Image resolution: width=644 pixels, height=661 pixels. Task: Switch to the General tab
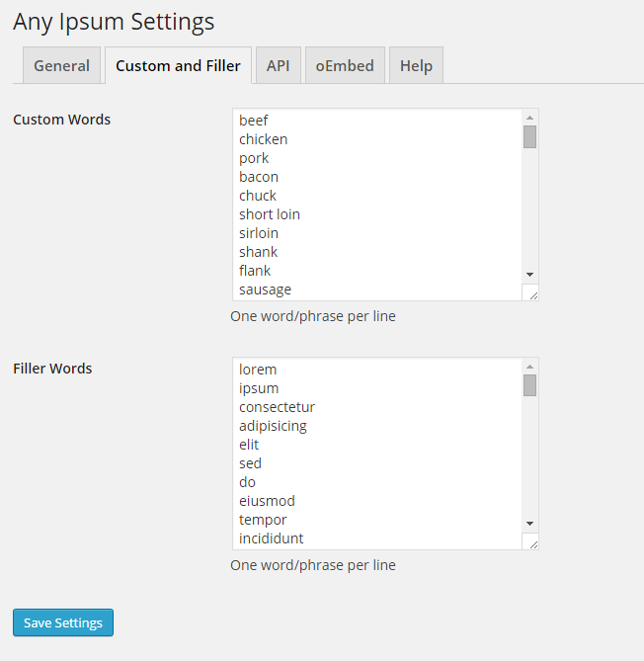(x=61, y=66)
